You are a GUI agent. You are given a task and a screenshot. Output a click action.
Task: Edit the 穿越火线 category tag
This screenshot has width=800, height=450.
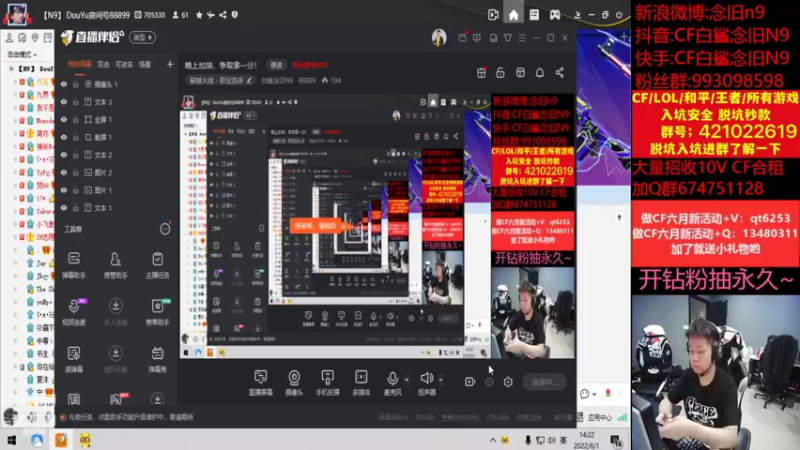221,81
